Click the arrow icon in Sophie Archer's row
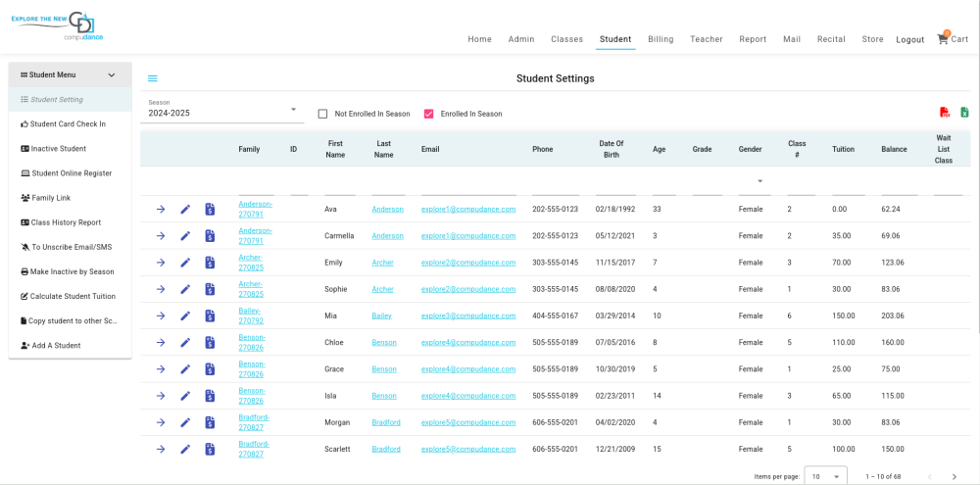 tap(161, 289)
